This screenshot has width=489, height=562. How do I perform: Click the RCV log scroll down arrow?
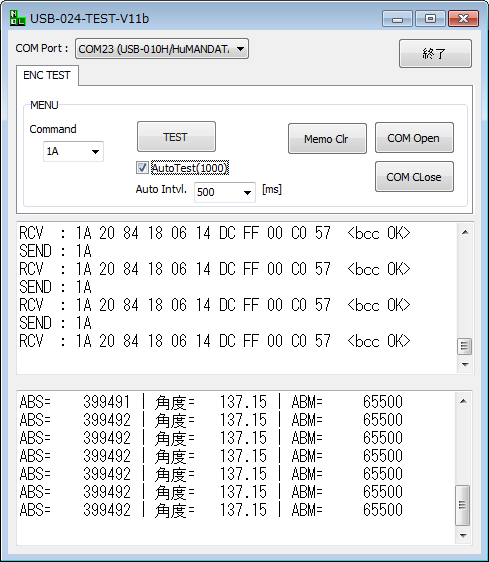(465, 365)
